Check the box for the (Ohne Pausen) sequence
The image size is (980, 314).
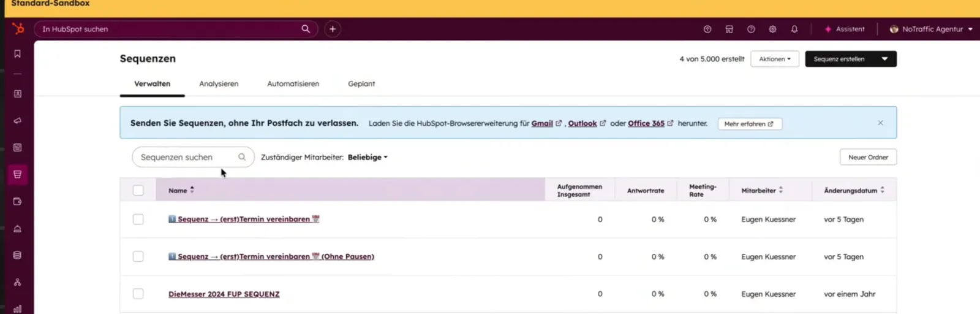[x=138, y=256]
